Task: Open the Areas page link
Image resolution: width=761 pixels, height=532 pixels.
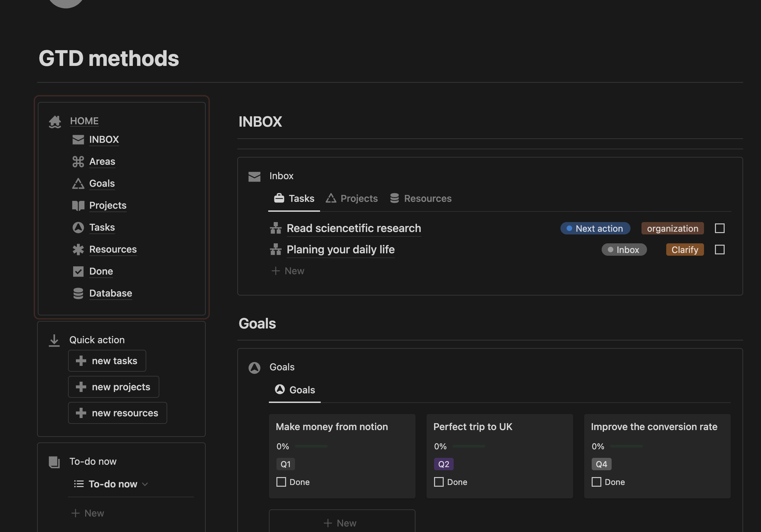Action: coord(102,161)
